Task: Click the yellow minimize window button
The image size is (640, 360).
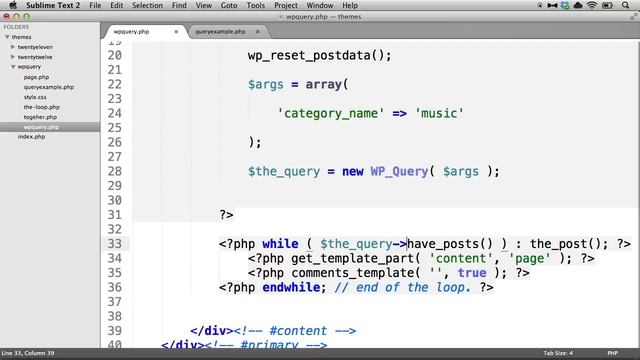Action: 16,17
